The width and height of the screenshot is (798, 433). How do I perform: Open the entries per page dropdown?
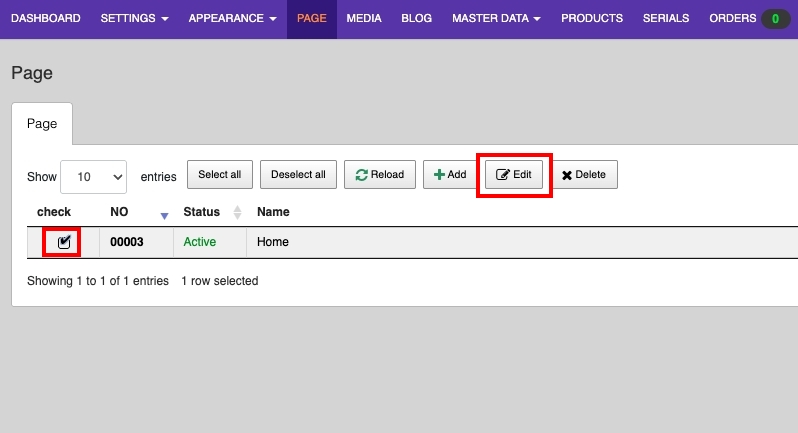coord(93,176)
